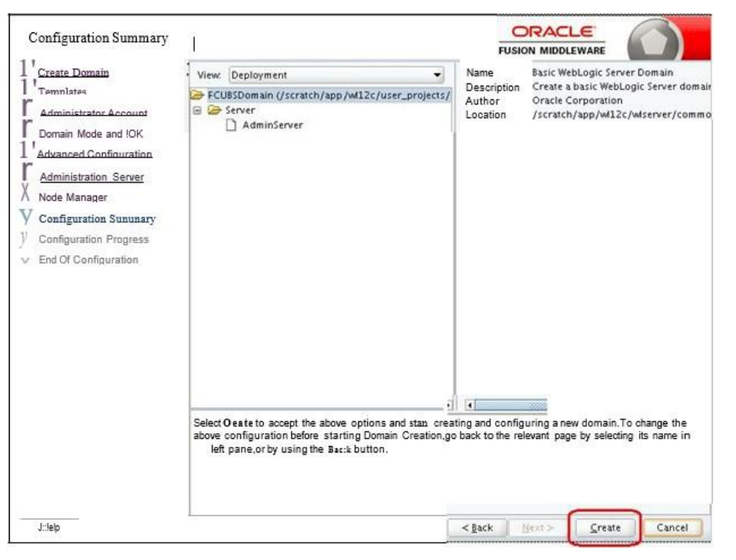
Task: Go to Node Manager step
Action: (x=73, y=197)
